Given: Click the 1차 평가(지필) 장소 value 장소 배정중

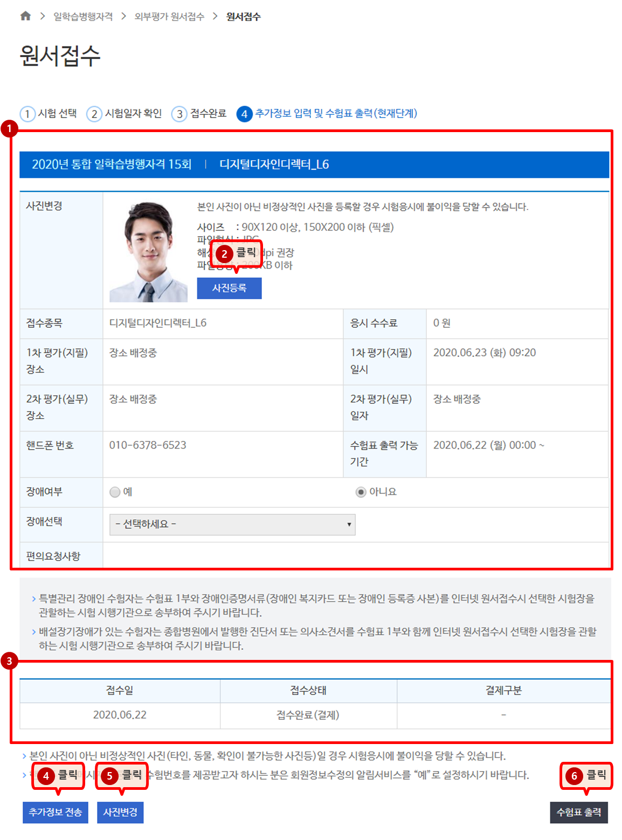Looking at the screenshot, I should pos(133,353).
